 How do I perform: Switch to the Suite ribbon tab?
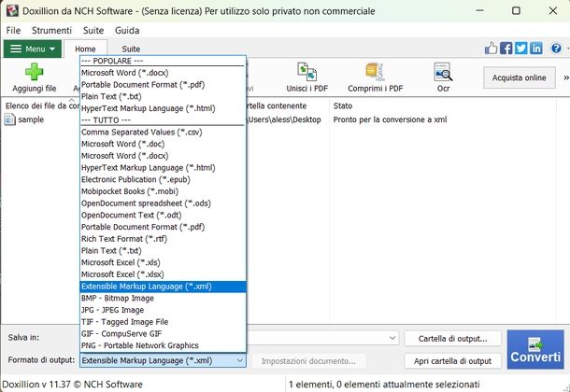click(x=131, y=49)
